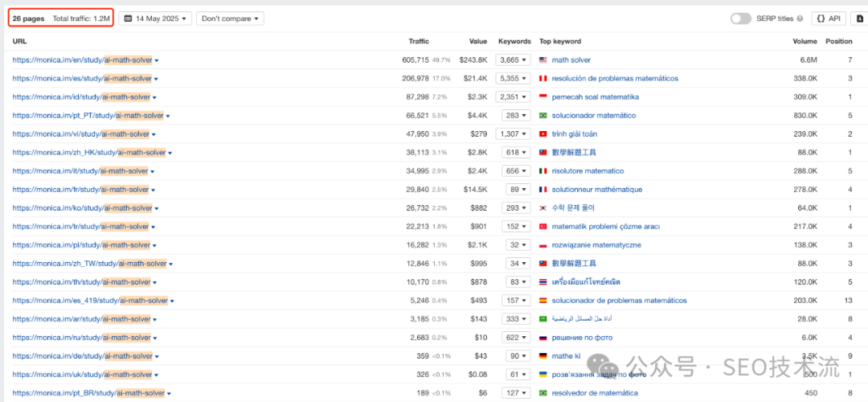Open the Don't compare dropdown
The height and width of the screenshot is (402, 868).
coord(230,18)
